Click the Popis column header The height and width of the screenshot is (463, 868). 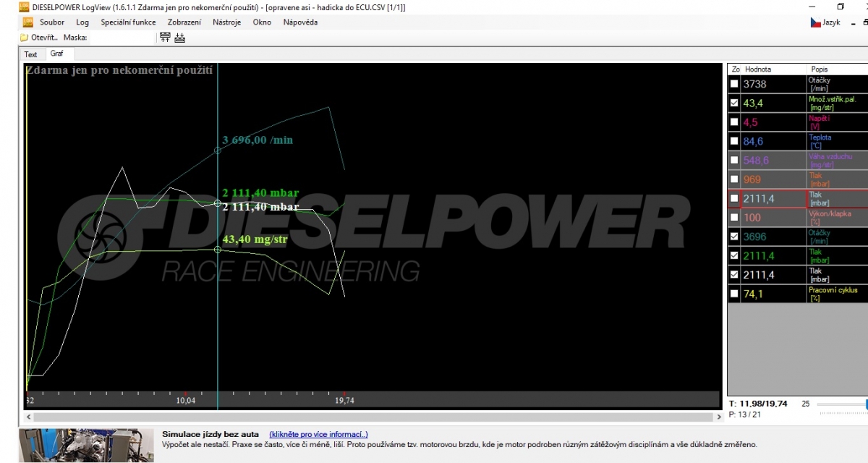click(x=838, y=69)
